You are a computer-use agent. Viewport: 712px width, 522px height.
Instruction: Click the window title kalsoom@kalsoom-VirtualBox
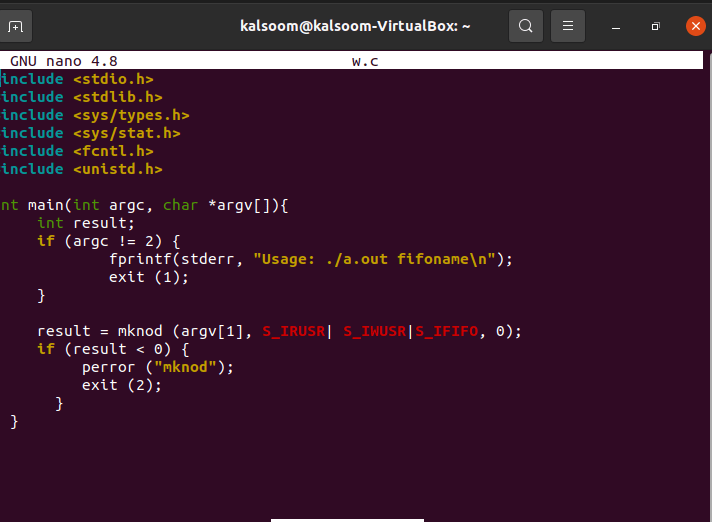355,26
